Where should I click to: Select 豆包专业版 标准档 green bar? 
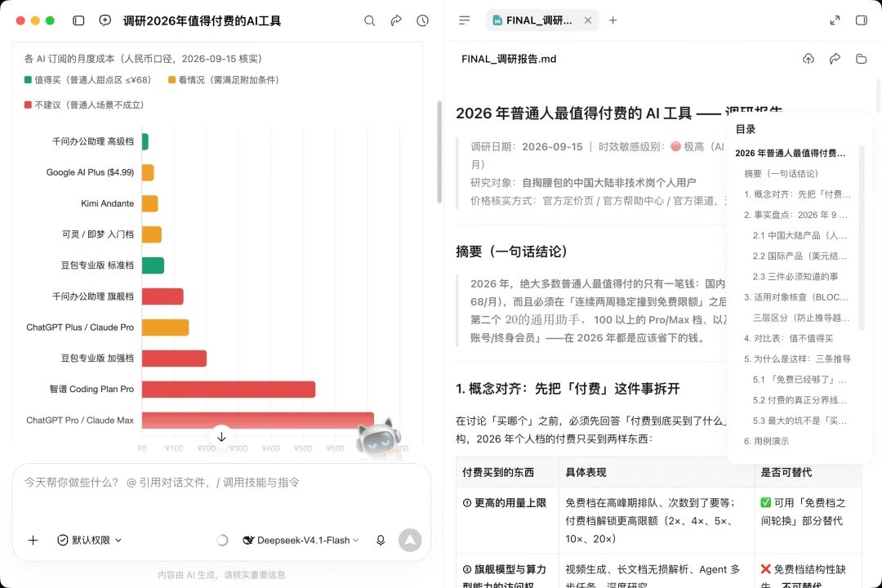point(153,265)
